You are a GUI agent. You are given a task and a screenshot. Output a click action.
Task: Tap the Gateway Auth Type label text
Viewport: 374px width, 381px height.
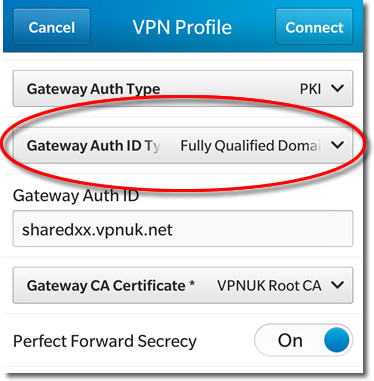point(93,89)
